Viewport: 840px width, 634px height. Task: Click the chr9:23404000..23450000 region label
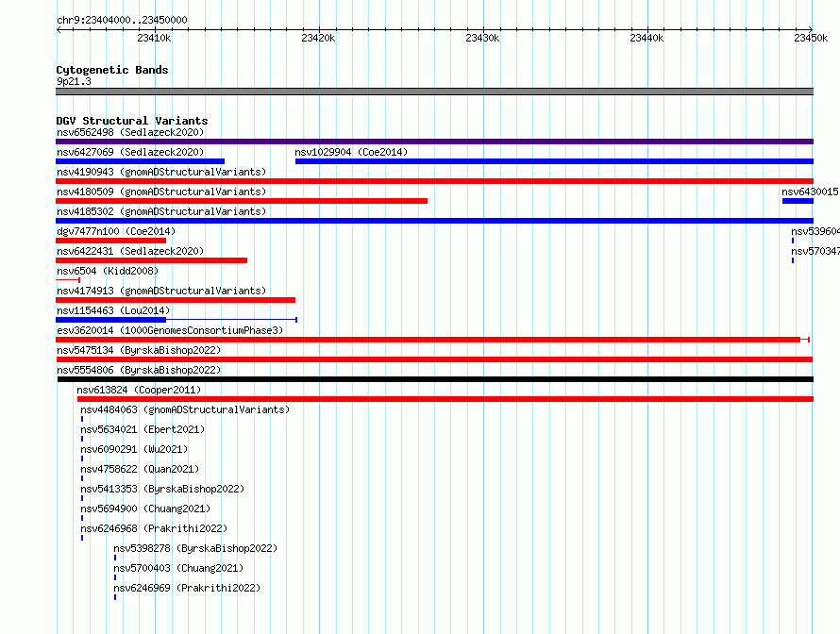click(122, 20)
